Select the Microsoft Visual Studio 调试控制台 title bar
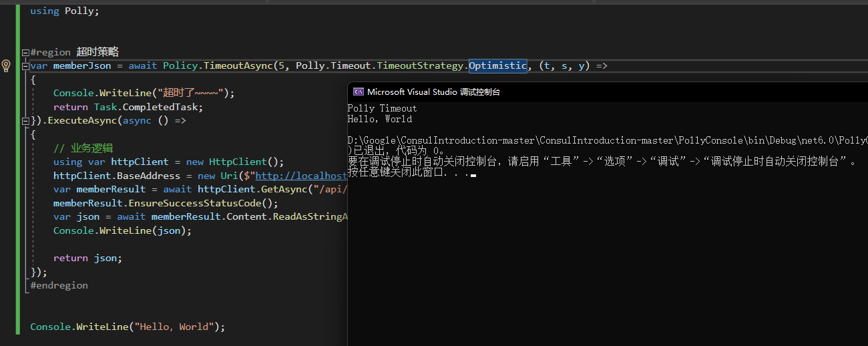The image size is (868, 346). click(608, 92)
